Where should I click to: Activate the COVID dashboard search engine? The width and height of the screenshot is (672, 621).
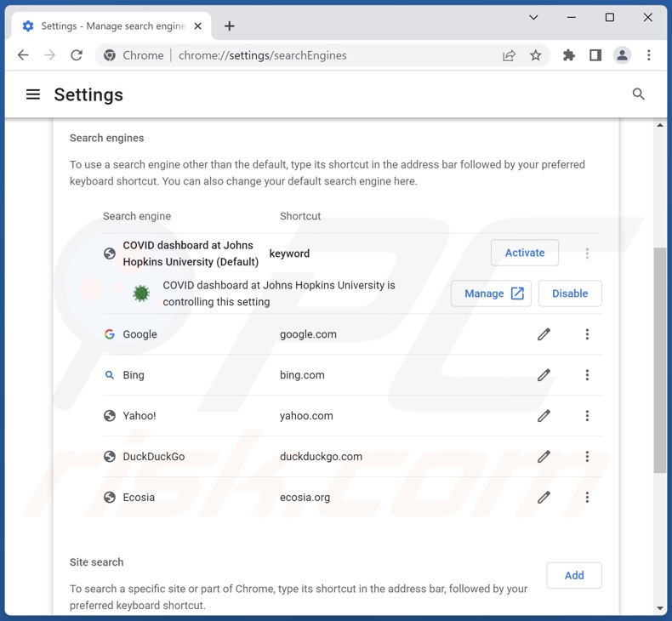[525, 253]
